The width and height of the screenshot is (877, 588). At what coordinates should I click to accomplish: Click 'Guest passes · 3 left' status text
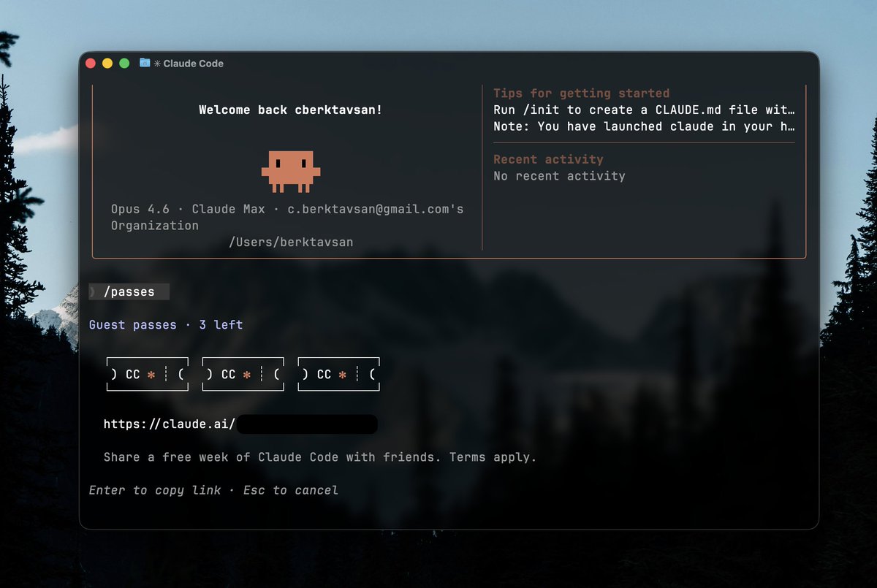pos(166,324)
